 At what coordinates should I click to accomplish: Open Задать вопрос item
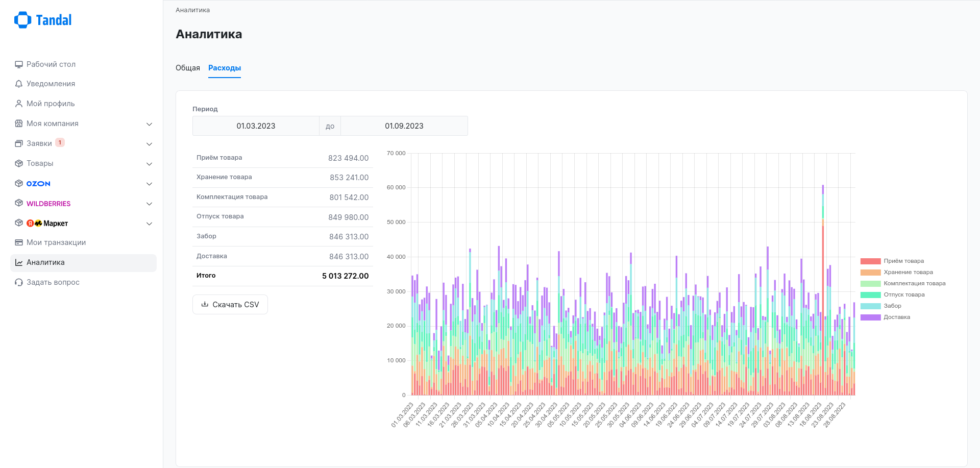point(83,282)
